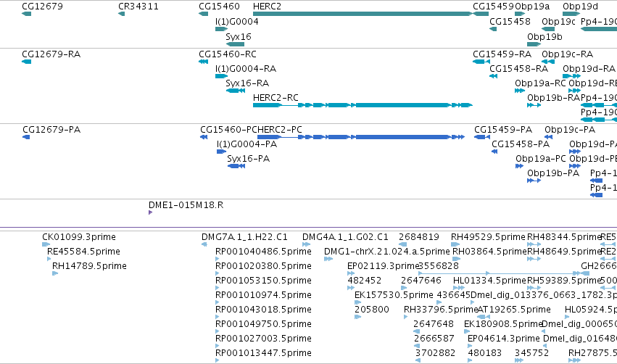Image resolution: width=617 pixels, height=364 pixels.
Task: Click EST EP02119.3prime
Action: 384,266
